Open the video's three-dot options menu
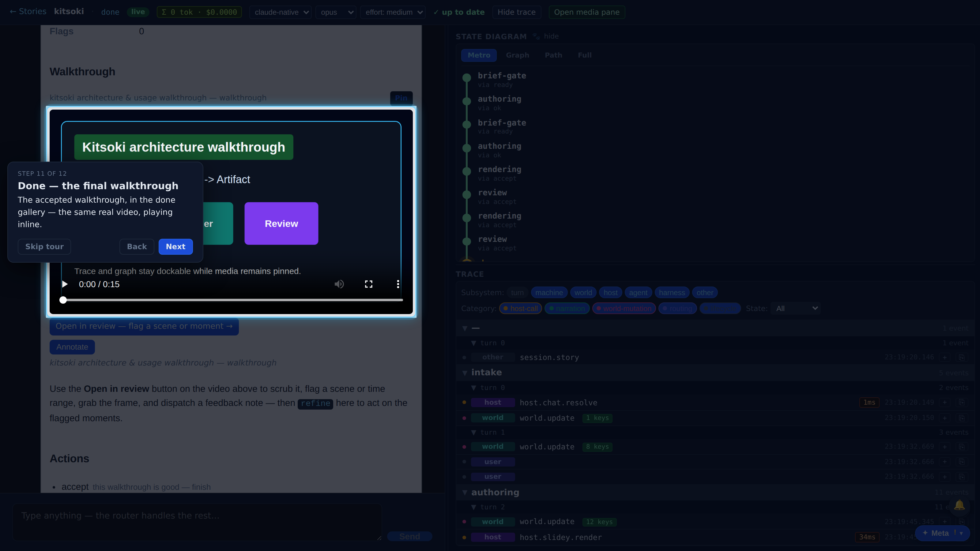The image size is (980, 551). (x=398, y=284)
